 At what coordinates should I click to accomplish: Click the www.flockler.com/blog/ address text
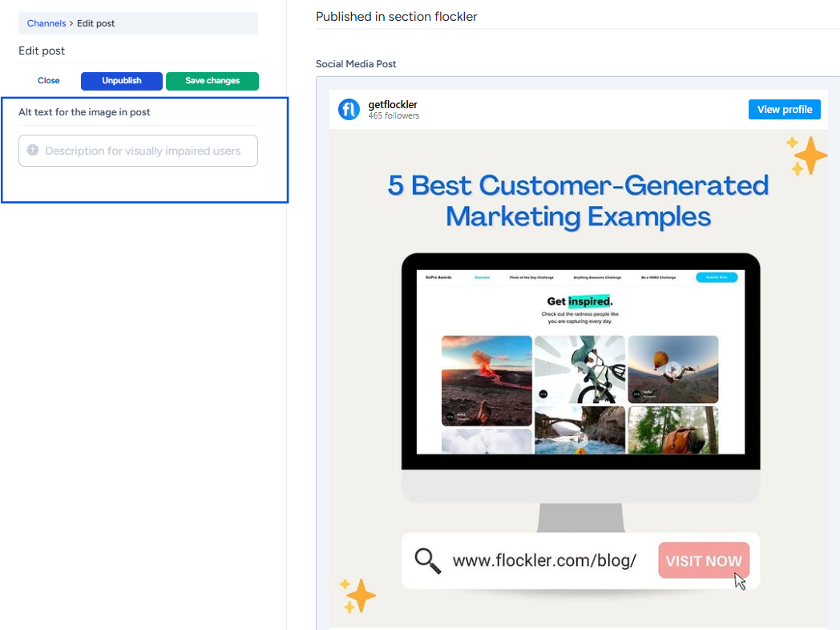[544, 561]
